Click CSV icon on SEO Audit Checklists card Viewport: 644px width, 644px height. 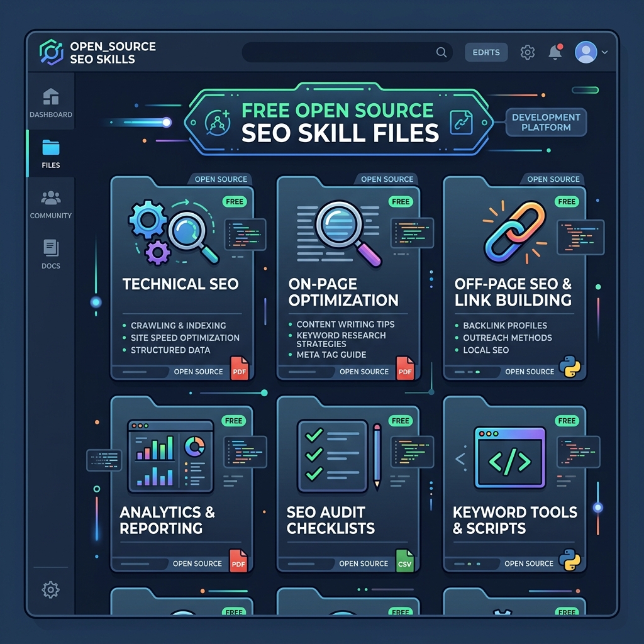(x=404, y=560)
